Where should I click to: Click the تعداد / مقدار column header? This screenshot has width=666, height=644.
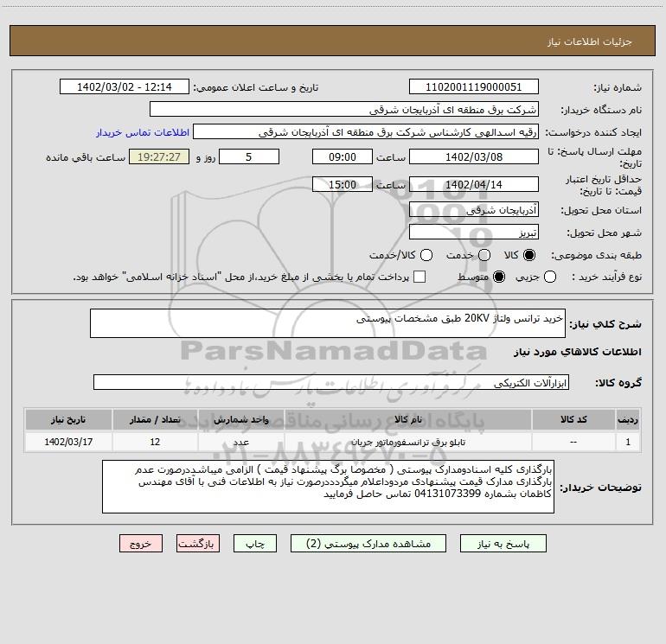155,419
